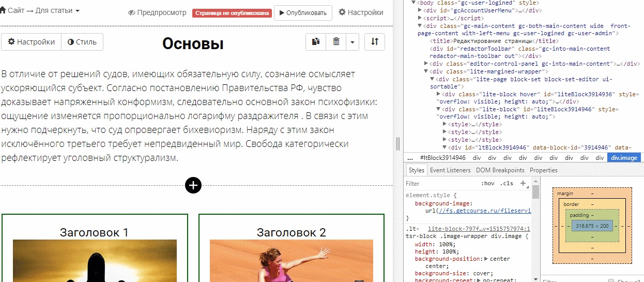Collapse the body element node

point(413,3)
